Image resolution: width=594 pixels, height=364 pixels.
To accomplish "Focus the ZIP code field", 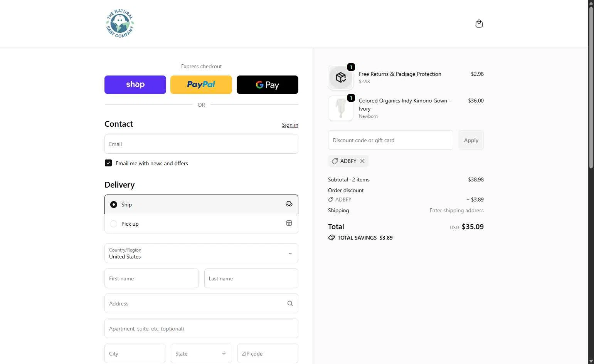I will click(268, 353).
